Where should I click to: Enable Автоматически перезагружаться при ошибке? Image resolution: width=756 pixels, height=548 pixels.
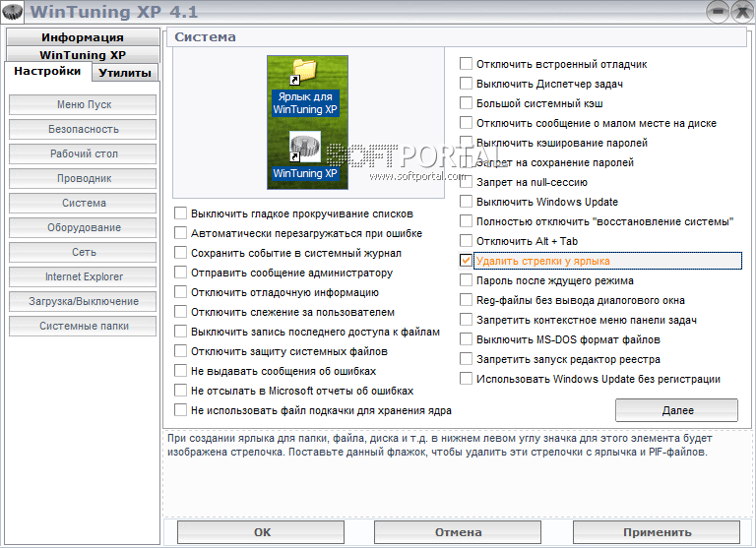coord(180,233)
